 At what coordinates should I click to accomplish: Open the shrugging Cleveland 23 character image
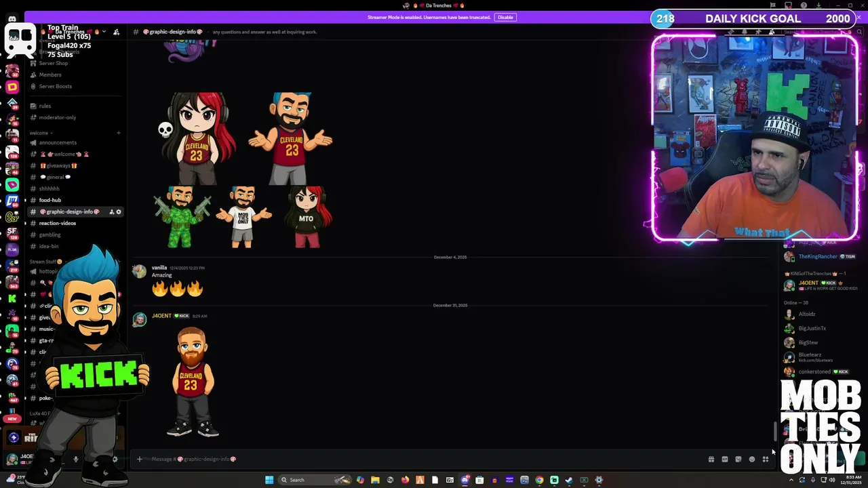pos(290,138)
